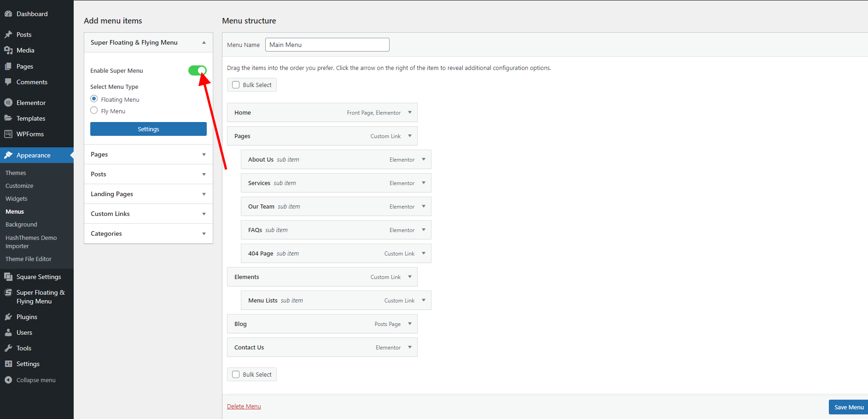868x419 pixels.
Task: Open Themes under Appearance
Action: point(16,173)
